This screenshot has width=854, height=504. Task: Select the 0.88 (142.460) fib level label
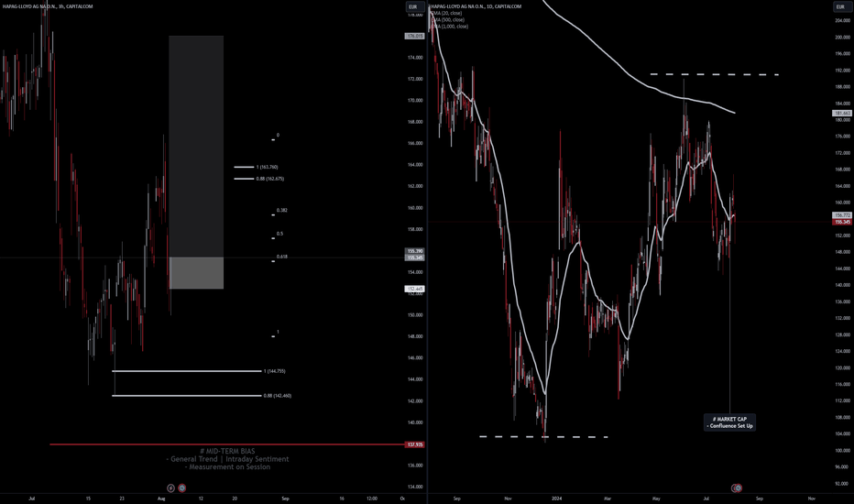pos(278,396)
